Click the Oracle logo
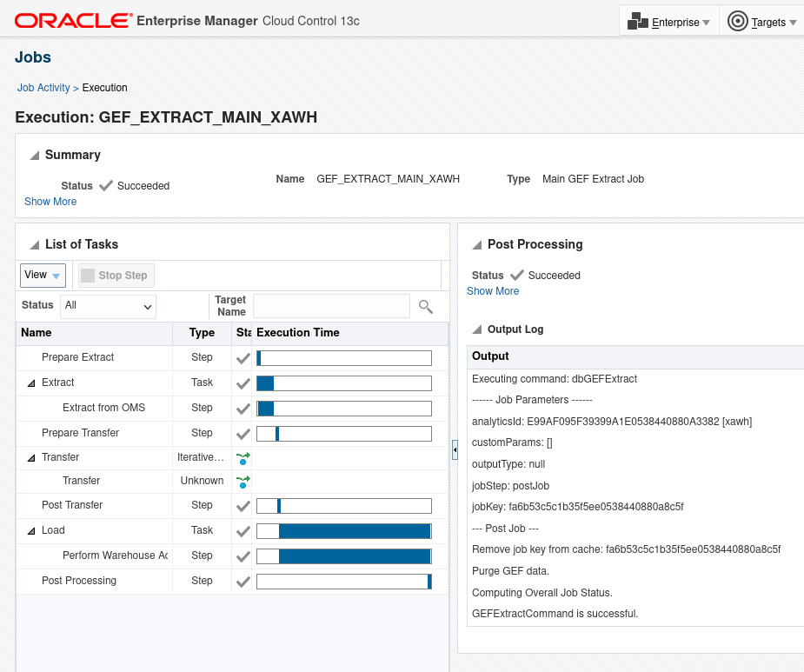Image resolution: width=804 pixels, height=672 pixels. coord(73,21)
